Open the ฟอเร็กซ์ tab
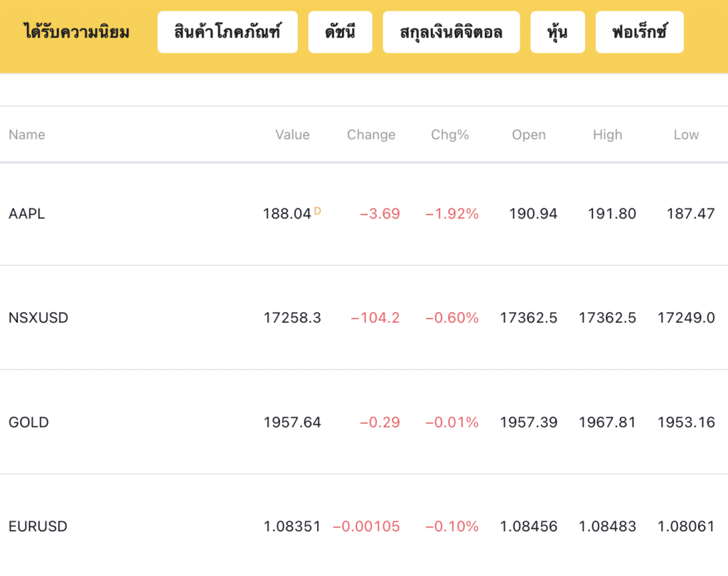The width and height of the screenshot is (728, 576). click(639, 32)
